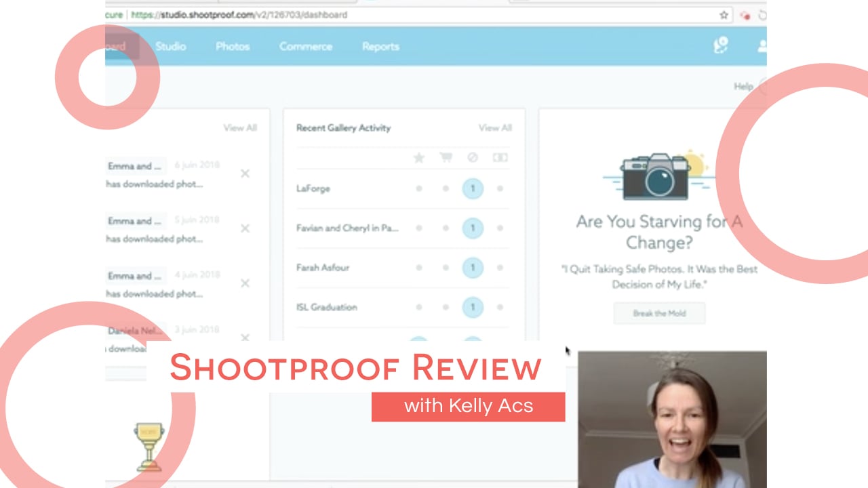868x488 pixels.
Task: Dismiss the 6 juin 2018 notification
Action: pyautogui.click(x=245, y=174)
